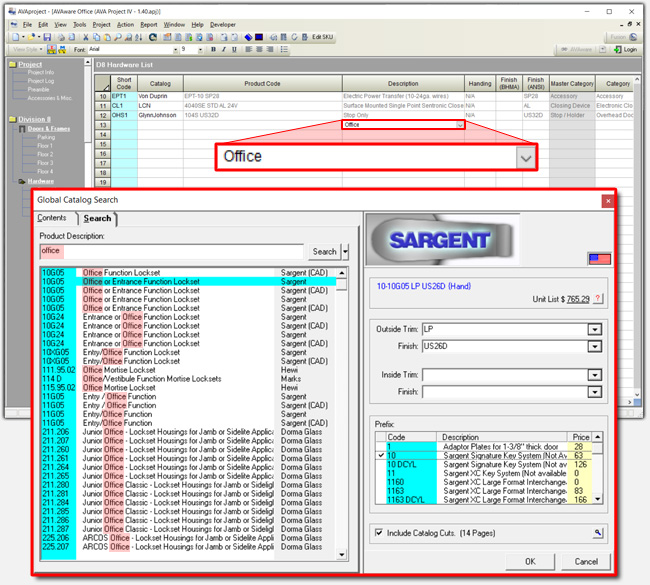Expand the Outside Trim dropdown
The width and height of the screenshot is (650, 585).
point(595,329)
